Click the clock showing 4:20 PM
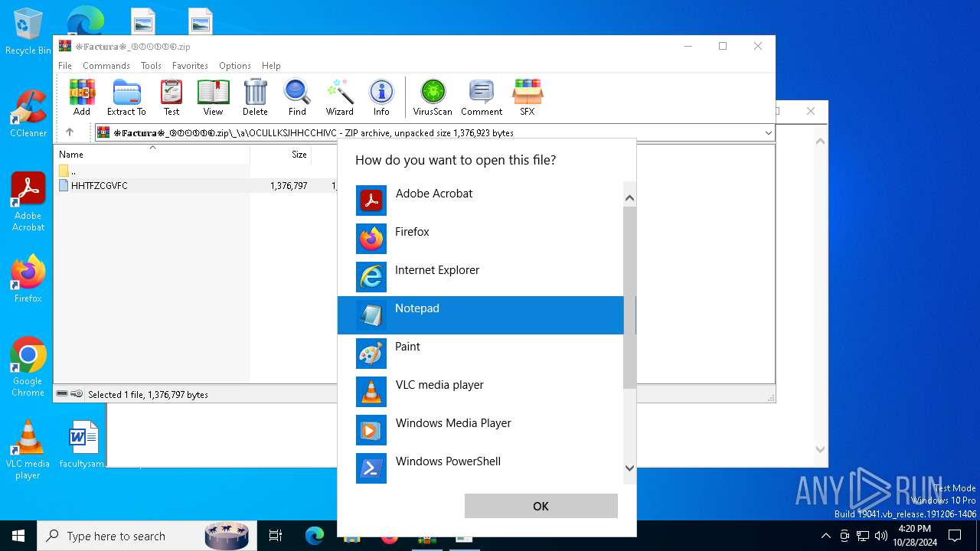The width and height of the screenshot is (980, 551). click(914, 536)
